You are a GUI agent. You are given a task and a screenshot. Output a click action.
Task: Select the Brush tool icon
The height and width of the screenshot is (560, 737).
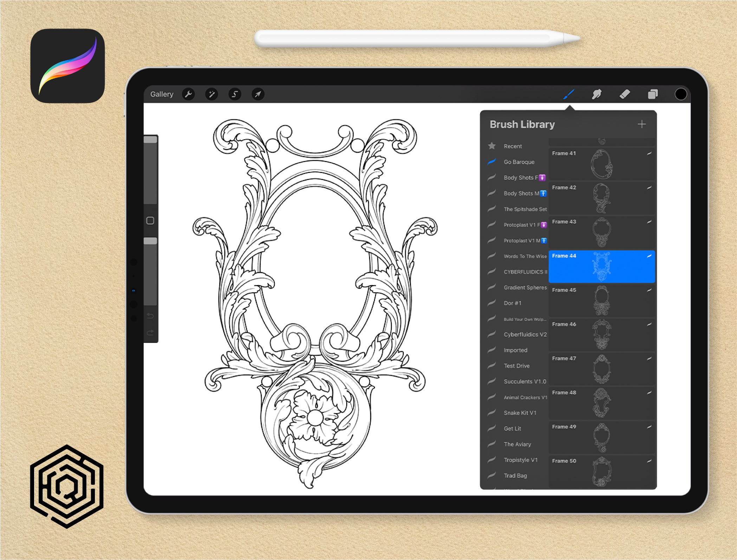click(568, 94)
